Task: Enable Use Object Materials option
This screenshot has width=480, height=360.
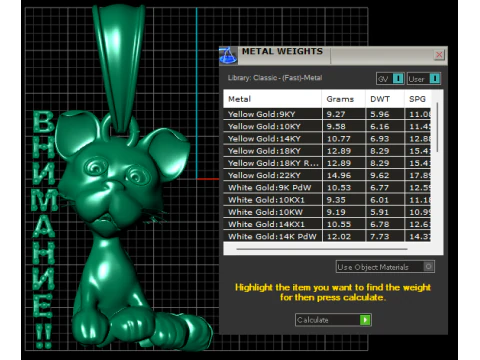Action: tap(385, 267)
